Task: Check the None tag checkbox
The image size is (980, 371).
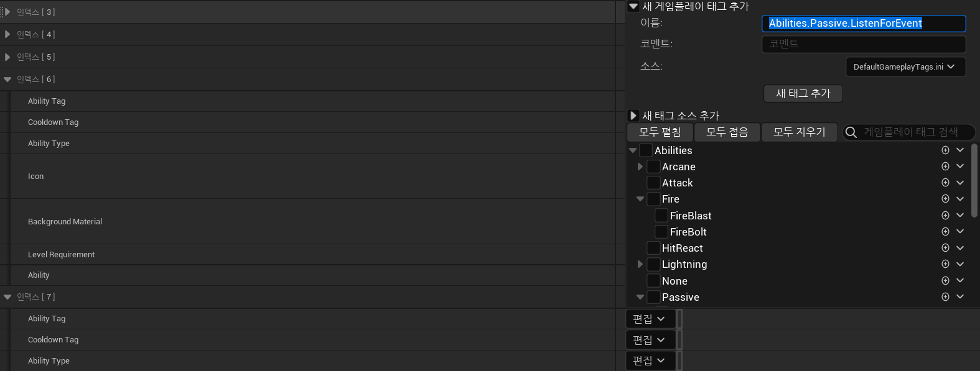Action: (653, 281)
